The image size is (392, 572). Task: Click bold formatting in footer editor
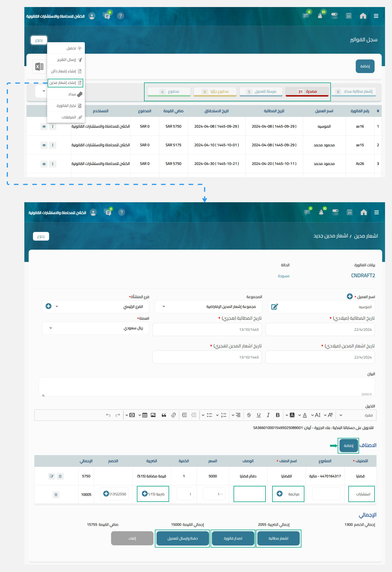click(278, 415)
